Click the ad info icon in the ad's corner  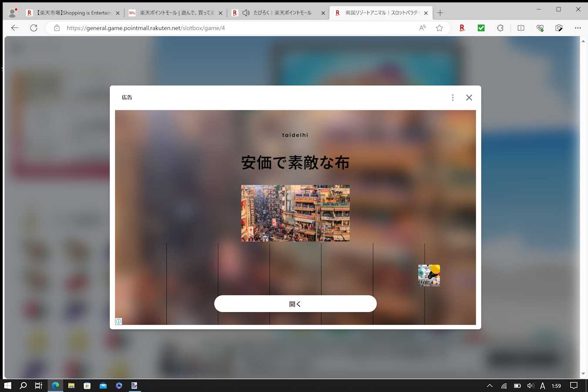click(x=118, y=321)
